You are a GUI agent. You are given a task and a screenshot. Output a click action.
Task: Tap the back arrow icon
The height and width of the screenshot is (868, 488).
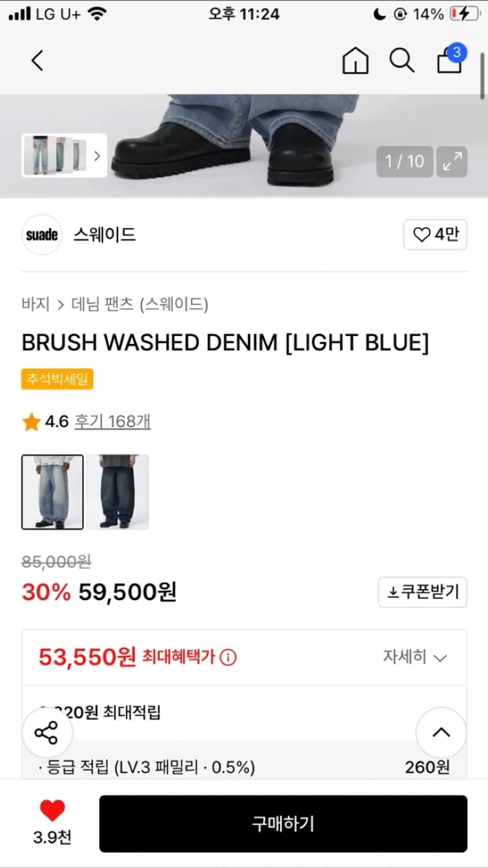(x=38, y=61)
